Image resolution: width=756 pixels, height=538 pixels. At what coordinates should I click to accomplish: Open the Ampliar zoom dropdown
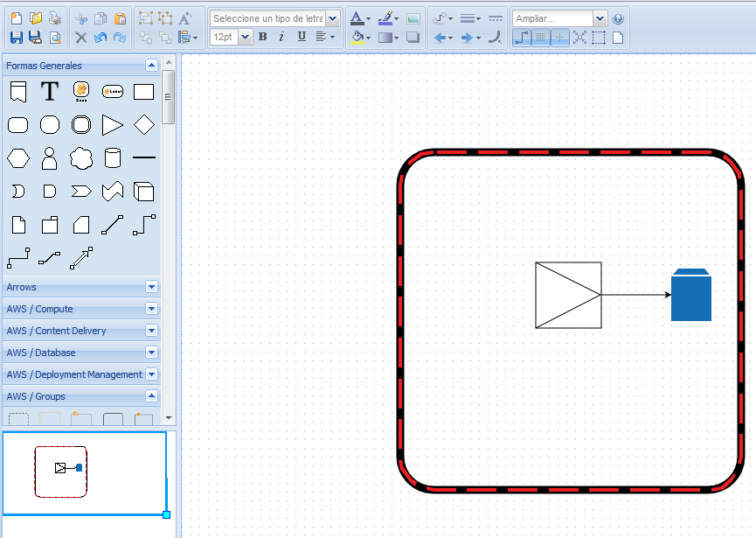pyautogui.click(x=600, y=18)
